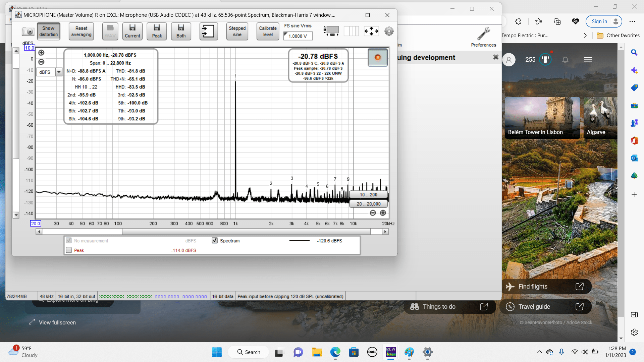
Task: Open the Edge settings and more menu
Action: [632, 21]
